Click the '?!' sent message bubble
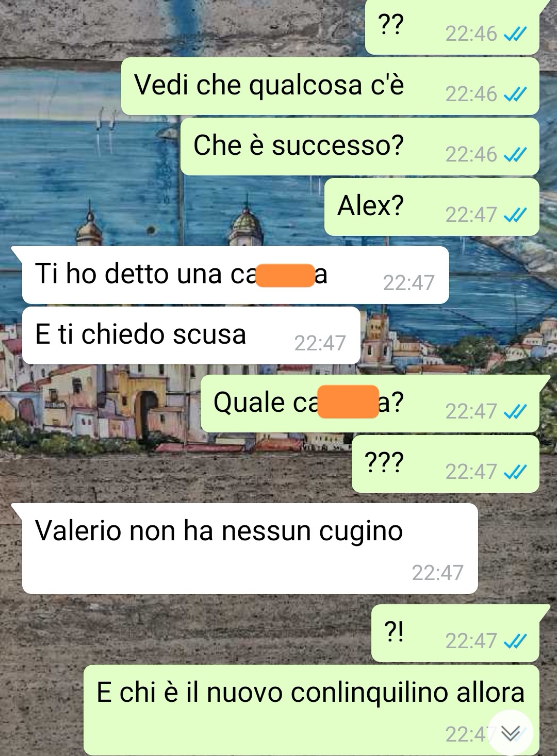 [x=455, y=633]
